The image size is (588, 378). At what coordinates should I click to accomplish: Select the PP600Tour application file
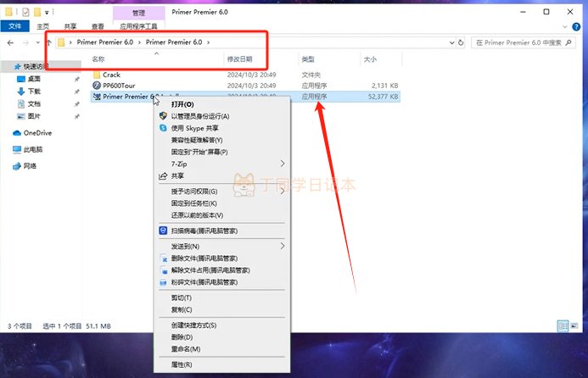coord(119,86)
